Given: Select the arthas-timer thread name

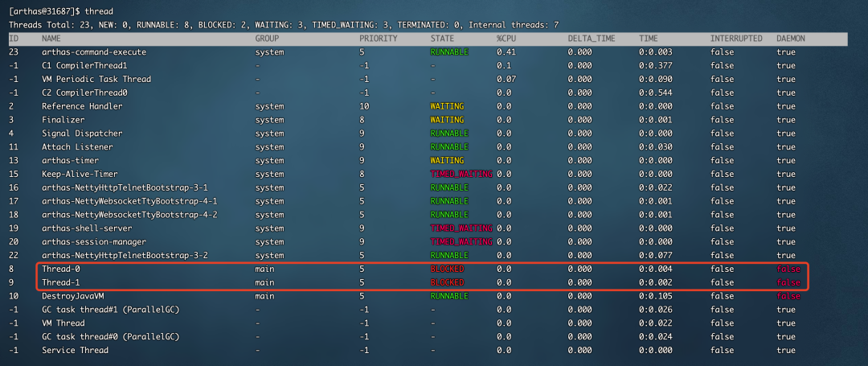Looking at the screenshot, I should [70, 161].
